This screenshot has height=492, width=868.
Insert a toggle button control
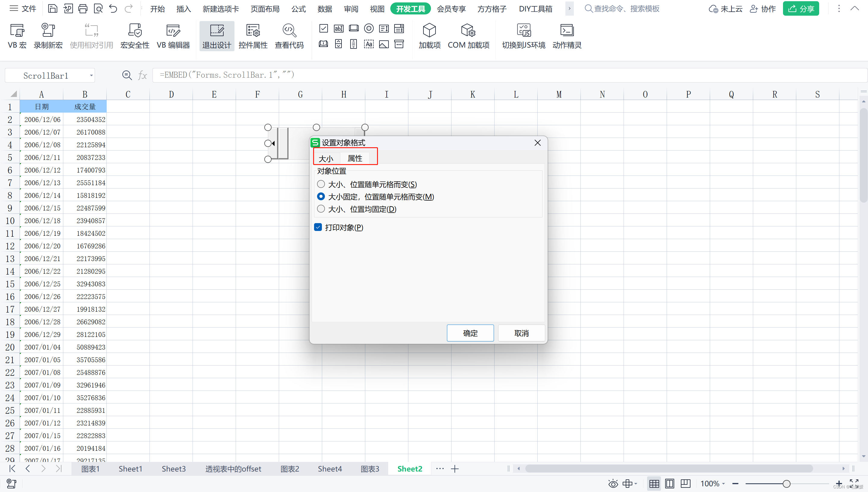coord(324,44)
